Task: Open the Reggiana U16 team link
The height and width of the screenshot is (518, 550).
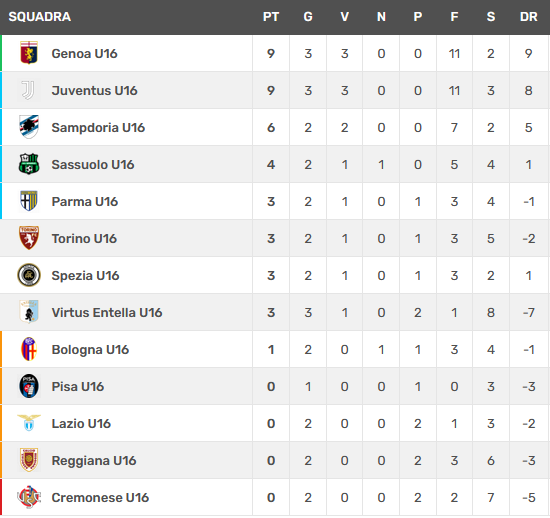Action: (94, 460)
